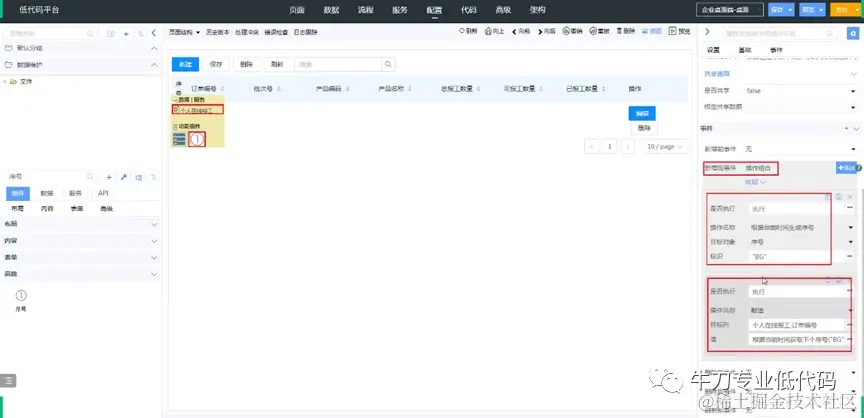Click the 标识 "BG" input field
The height and width of the screenshot is (418, 864).
tap(796, 257)
